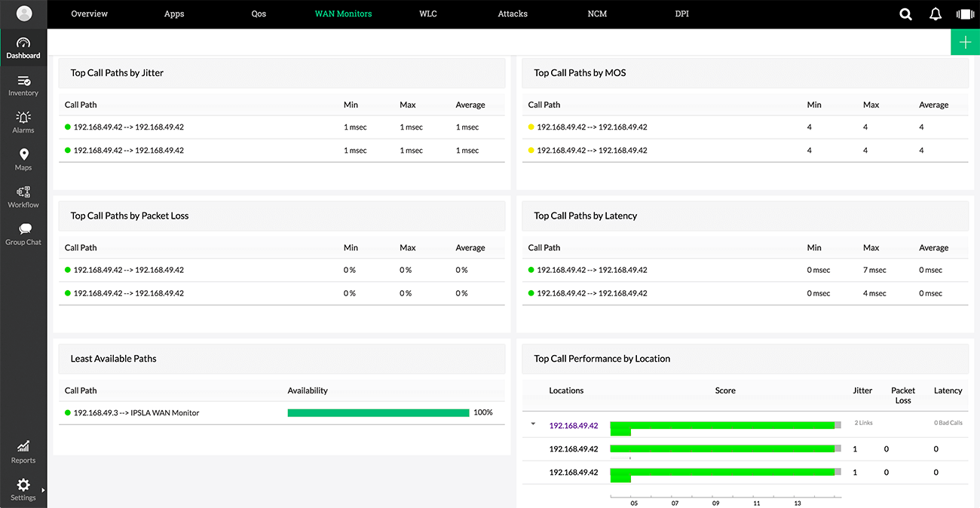Switch to the DPI tab
The image size is (980, 508).
682,14
